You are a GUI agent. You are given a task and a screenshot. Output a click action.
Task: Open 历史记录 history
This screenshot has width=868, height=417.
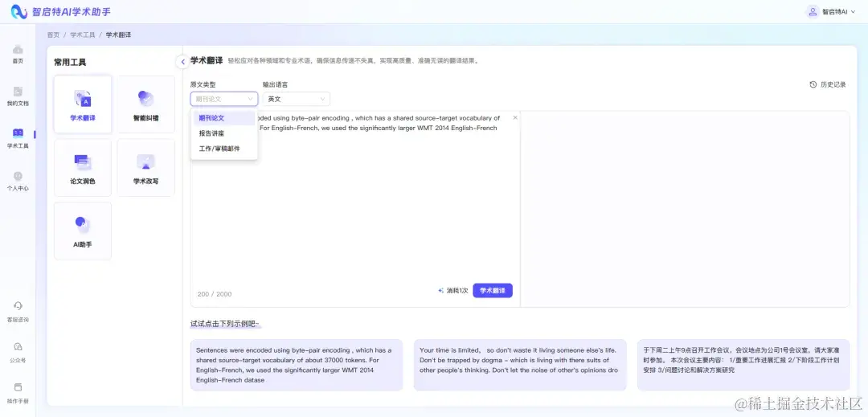pyautogui.click(x=828, y=84)
